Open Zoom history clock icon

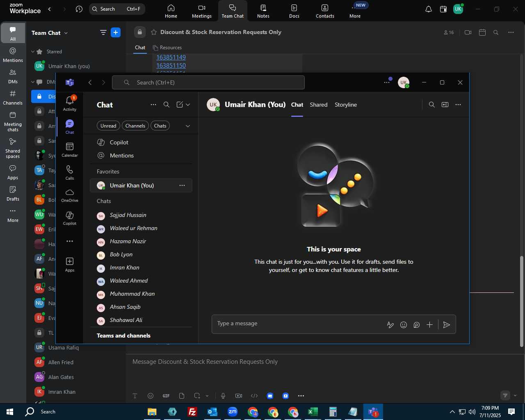pyautogui.click(x=79, y=9)
